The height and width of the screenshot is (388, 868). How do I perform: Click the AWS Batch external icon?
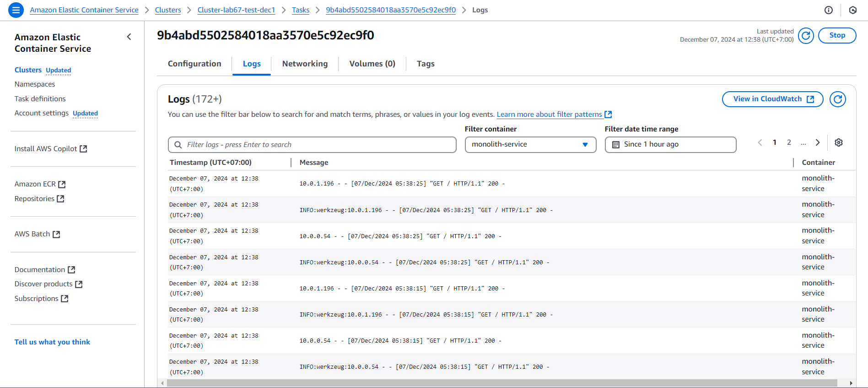tap(56, 234)
